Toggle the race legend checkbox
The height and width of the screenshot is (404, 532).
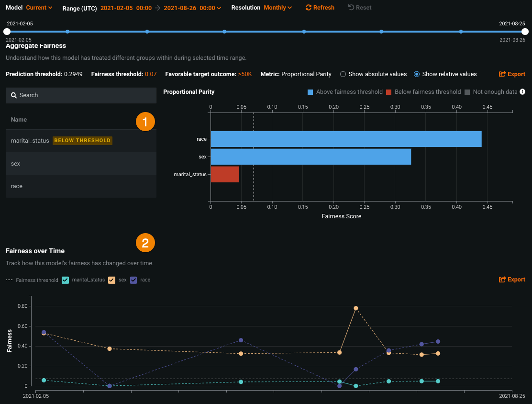[133, 280]
